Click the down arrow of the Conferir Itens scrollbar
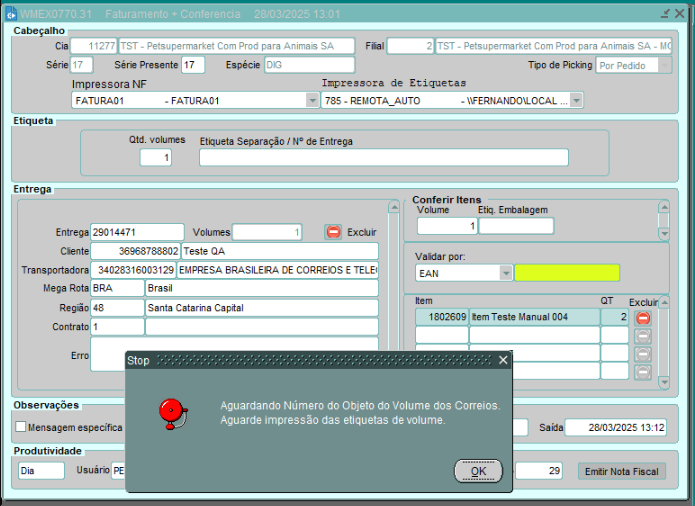The width and height of the screenshot is (695, 506). (663, 233)
